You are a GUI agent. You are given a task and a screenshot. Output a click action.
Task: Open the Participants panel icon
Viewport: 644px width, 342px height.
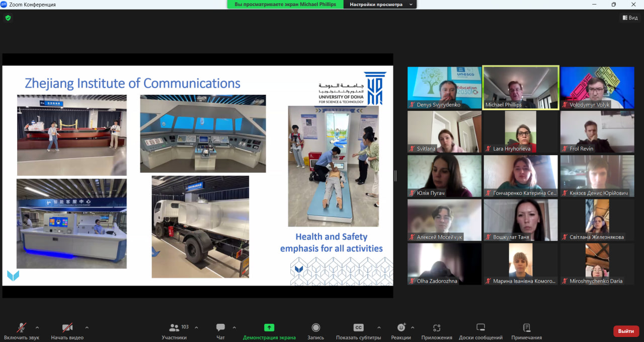[174, 328]
